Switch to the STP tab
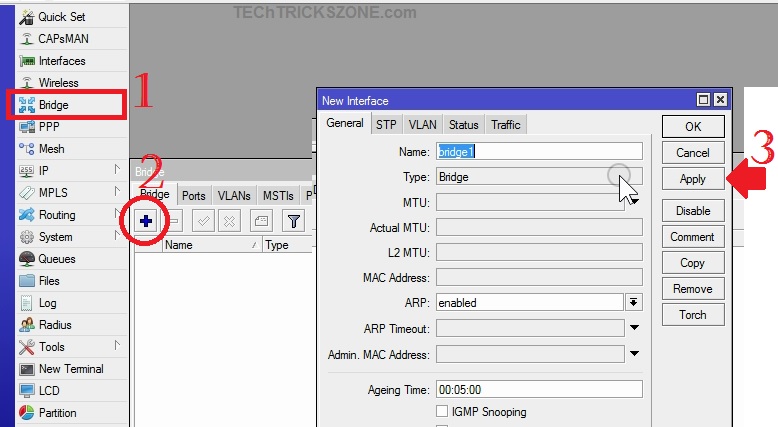The image size is (778, 427). 386,125
